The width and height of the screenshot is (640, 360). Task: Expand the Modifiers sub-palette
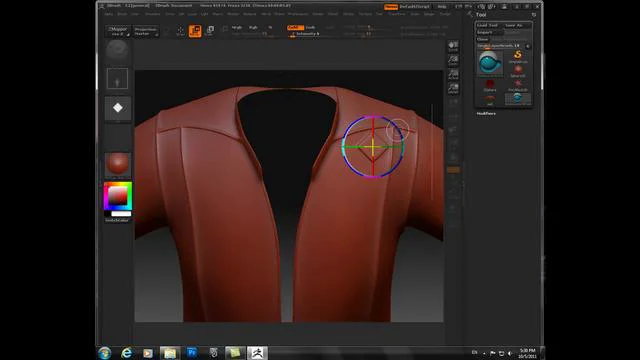(486, 113)
